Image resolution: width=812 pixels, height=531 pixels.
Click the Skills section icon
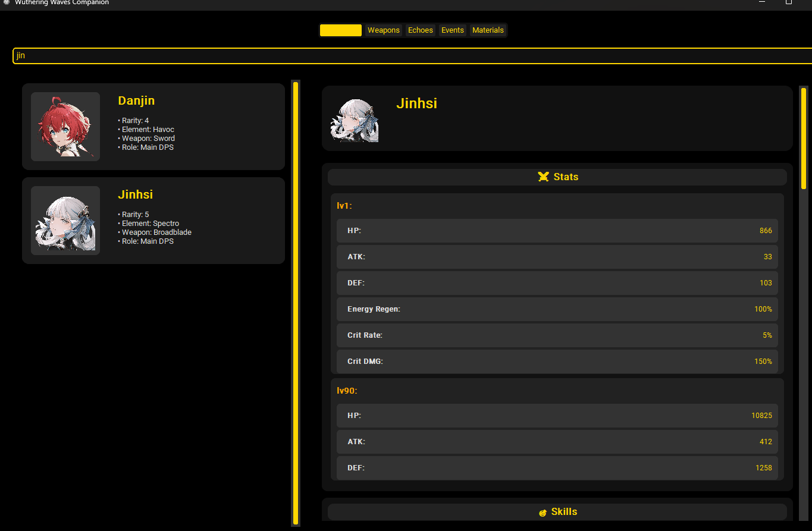coord(543,512)
